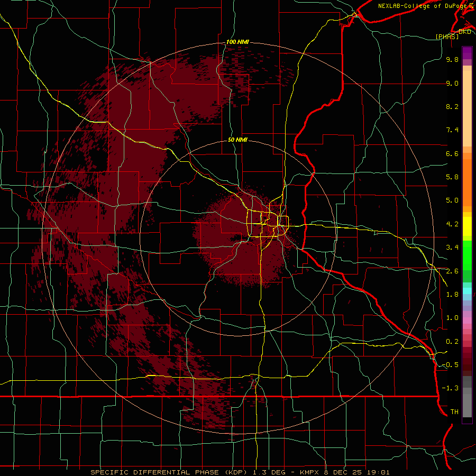476x476 pixels.
Task: Select the 7.4 scale label
Action: [452, 130]
